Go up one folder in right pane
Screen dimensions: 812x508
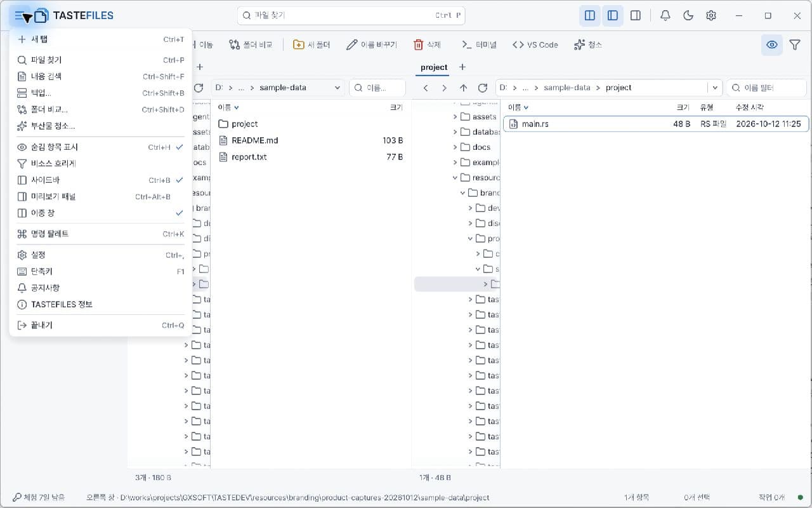tap(463, 88)
